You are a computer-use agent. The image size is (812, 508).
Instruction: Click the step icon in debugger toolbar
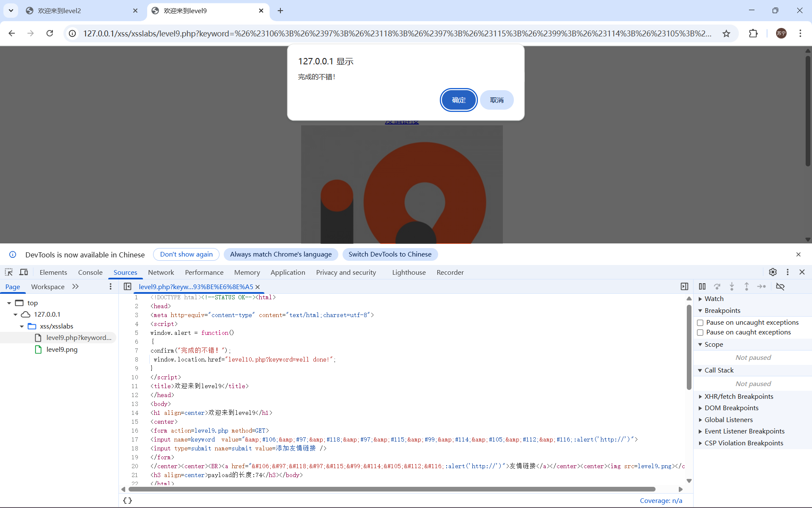(762, 287)
